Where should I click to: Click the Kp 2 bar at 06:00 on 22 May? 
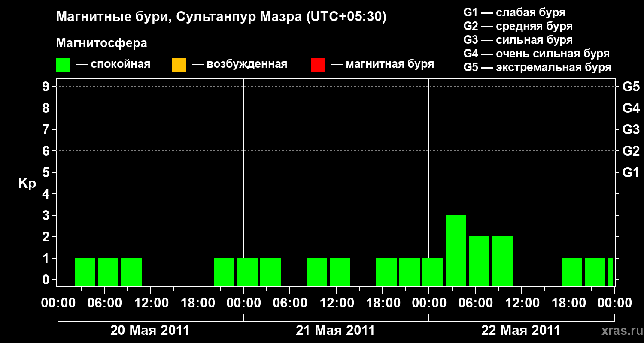[x=479, y=261]
